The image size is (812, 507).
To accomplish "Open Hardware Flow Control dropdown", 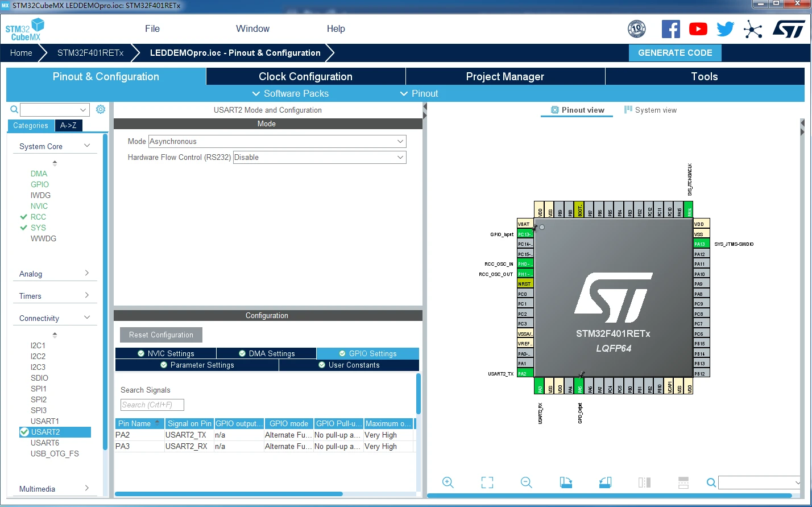I will [320, 157].
